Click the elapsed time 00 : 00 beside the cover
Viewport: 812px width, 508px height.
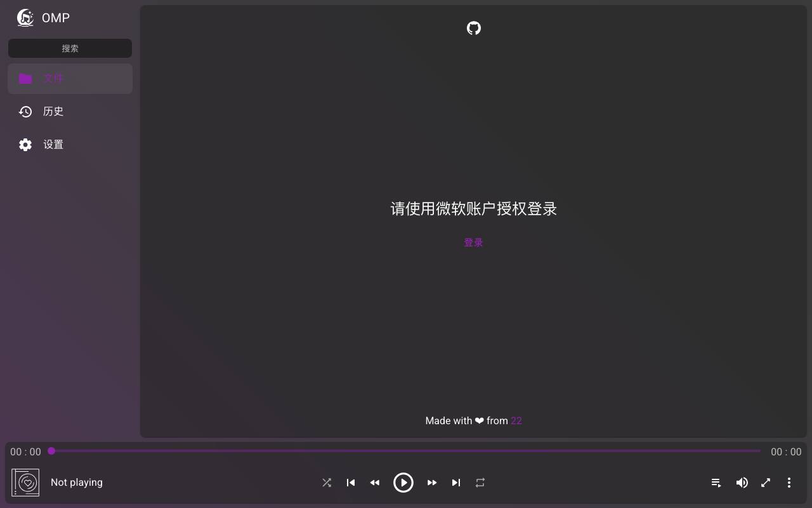pyautogui.click(x=25, y=452)
